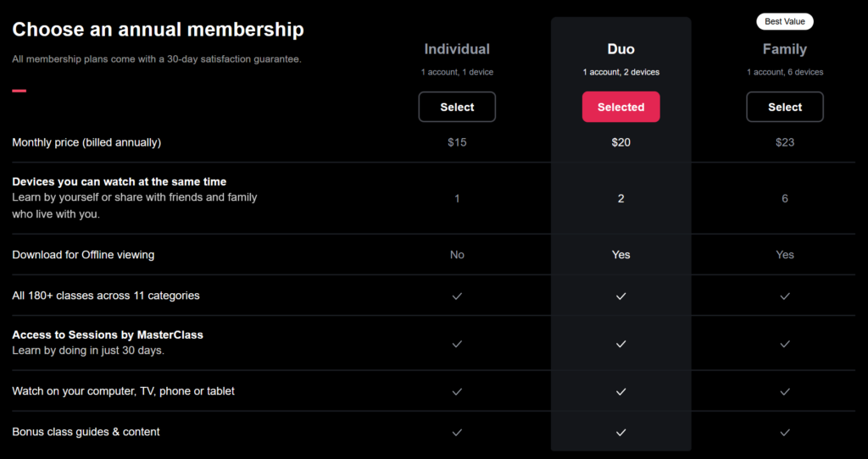Screen dimensions: 868x459
Task: Click Individual's No for offline viewing
Action: click(457, 255)
